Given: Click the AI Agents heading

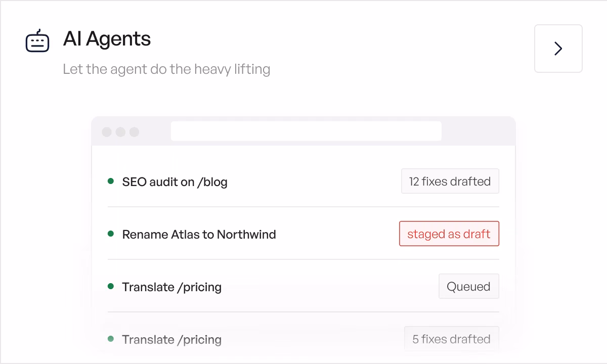Looking at the screenshot, I should pos(107,39).
